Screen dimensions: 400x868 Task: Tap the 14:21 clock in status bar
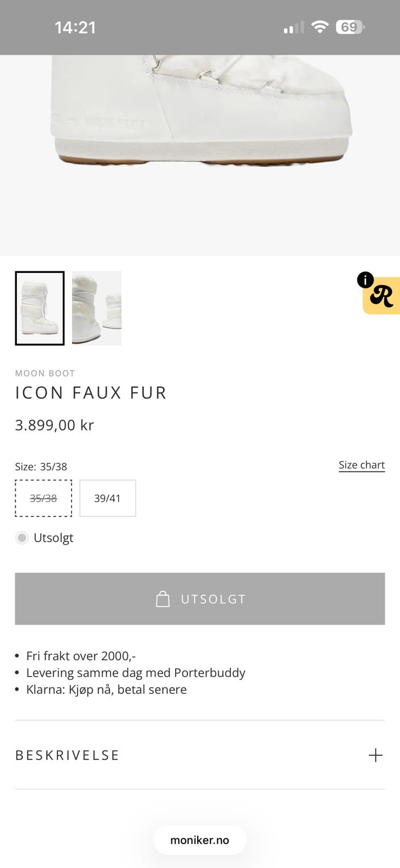[x=75, y=28]
